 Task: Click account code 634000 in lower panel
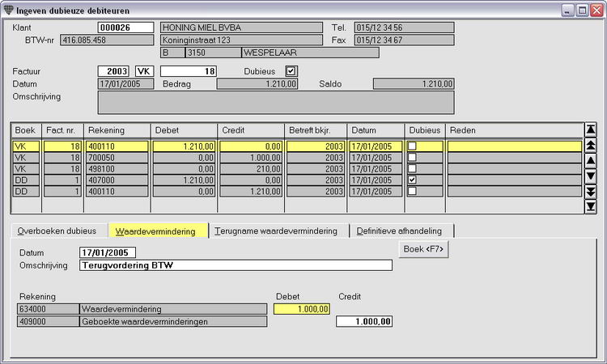click(49, 309)
